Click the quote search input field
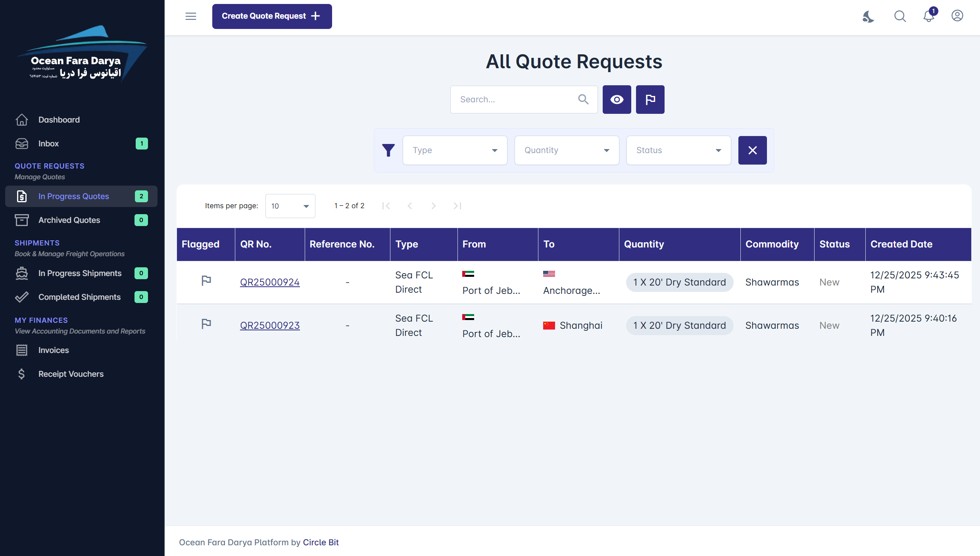The width and height of the screenshot is (980, 556). pos(516,100)
